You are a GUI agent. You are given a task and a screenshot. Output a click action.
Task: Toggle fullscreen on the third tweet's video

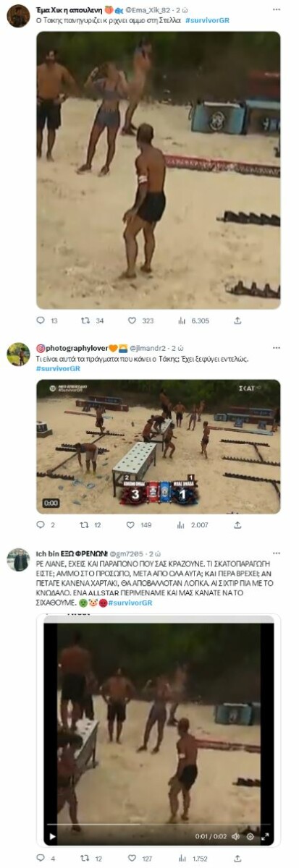(x=265, y=836)
